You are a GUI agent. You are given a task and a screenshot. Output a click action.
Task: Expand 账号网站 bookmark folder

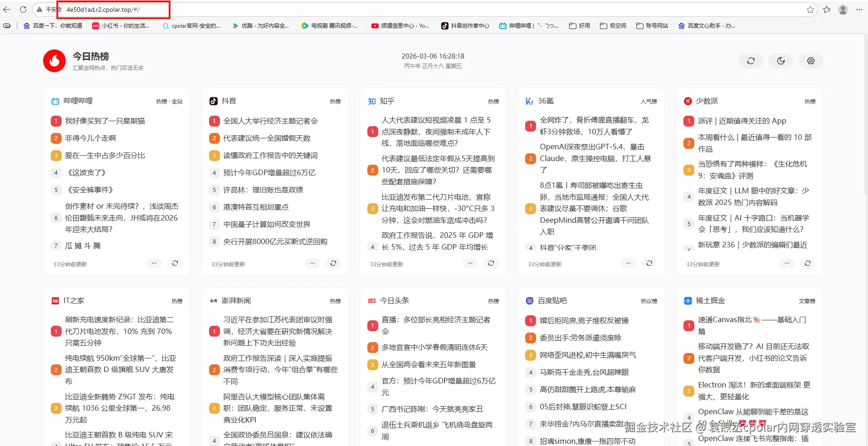click(653, 26)
